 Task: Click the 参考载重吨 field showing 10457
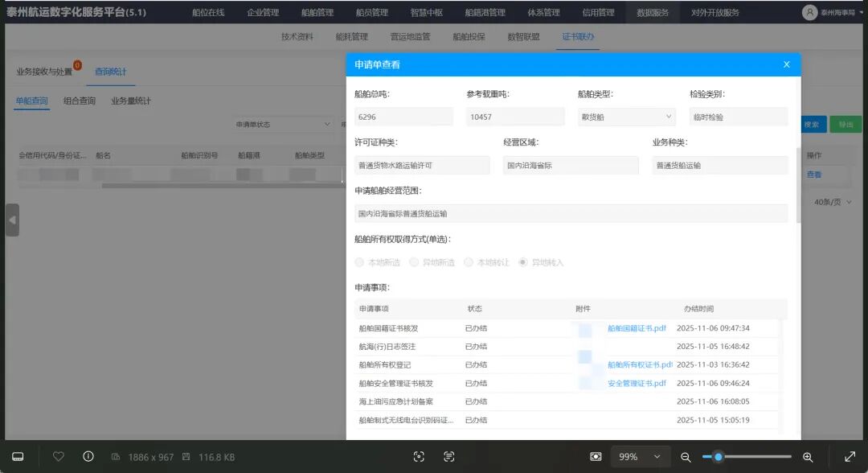(x=515, y=117)
